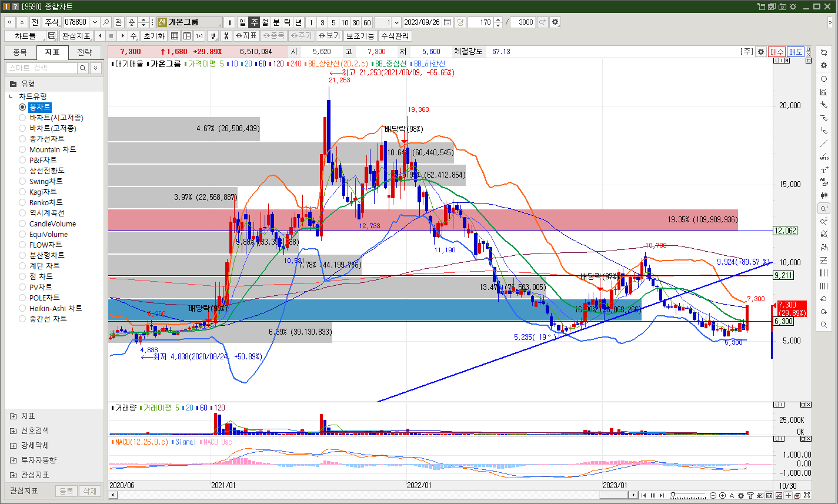This screenshot has height=504, width=838.
Task: Open the 수식관리 button
Action: pos(395,36)
